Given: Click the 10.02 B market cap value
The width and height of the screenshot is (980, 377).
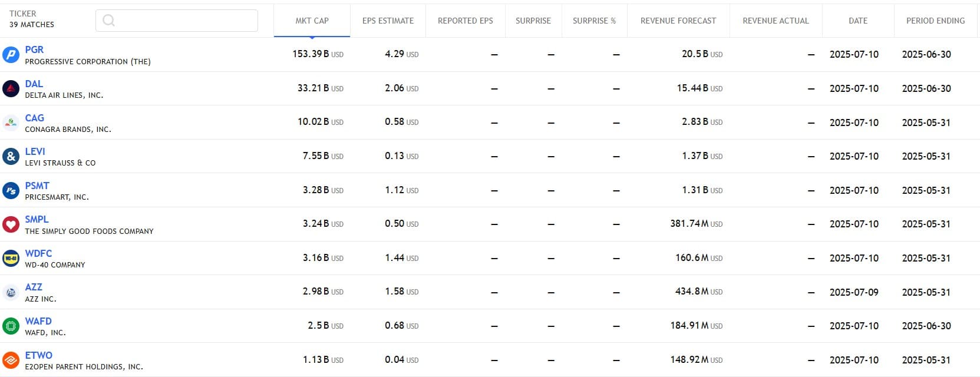Looking at the screenshot, I should pos(320,122).
